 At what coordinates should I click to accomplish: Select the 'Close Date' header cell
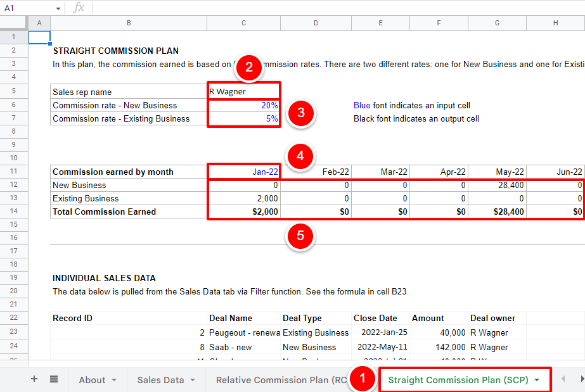[380, 318]
